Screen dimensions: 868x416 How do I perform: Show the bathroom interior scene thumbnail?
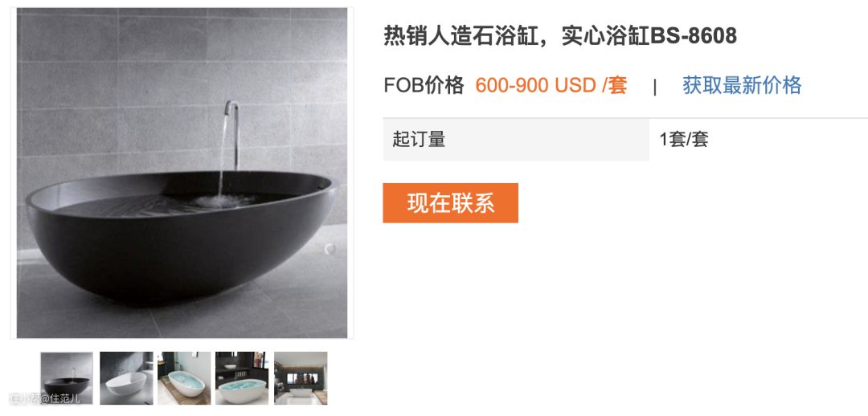(301, 377)
